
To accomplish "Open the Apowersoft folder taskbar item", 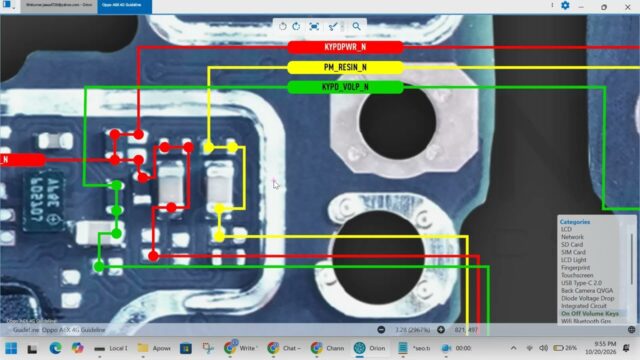I will point(154,348).
